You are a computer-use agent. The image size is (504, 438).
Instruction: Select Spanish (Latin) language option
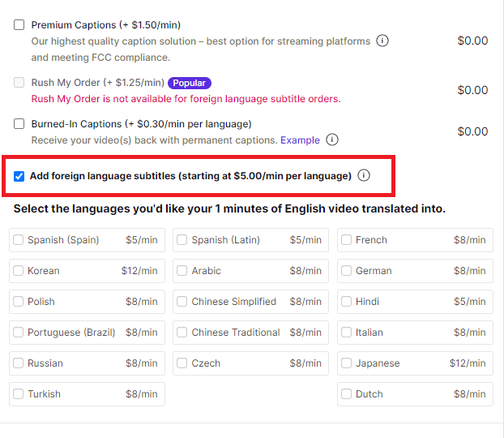coord(182,240)
